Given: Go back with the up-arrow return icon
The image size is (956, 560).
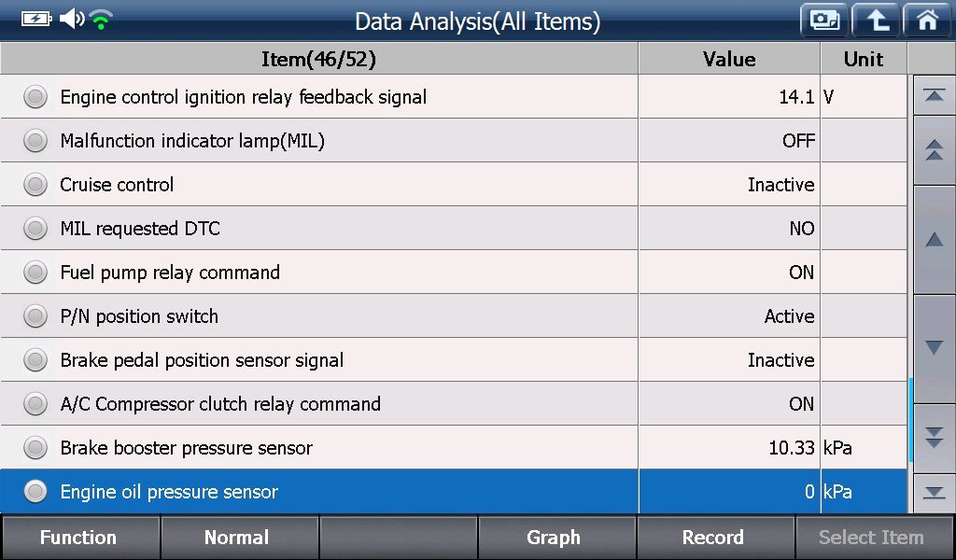Looking at the screenshot, I should [x=876, y=21].
